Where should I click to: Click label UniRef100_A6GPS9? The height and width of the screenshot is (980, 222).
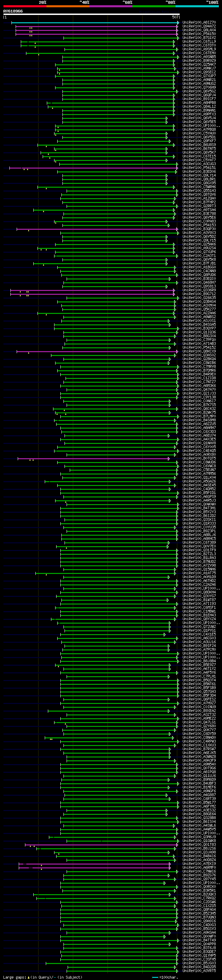(199, 497)
